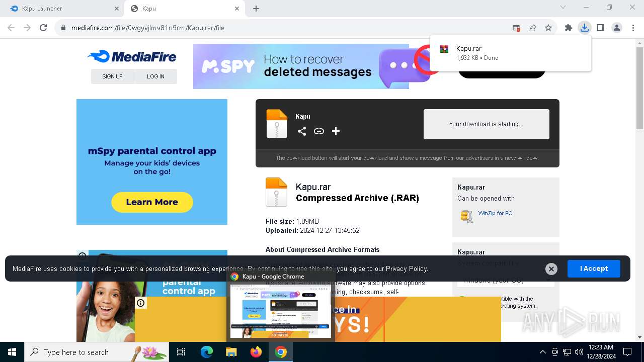Open the network icon in tray

point(567,352)
